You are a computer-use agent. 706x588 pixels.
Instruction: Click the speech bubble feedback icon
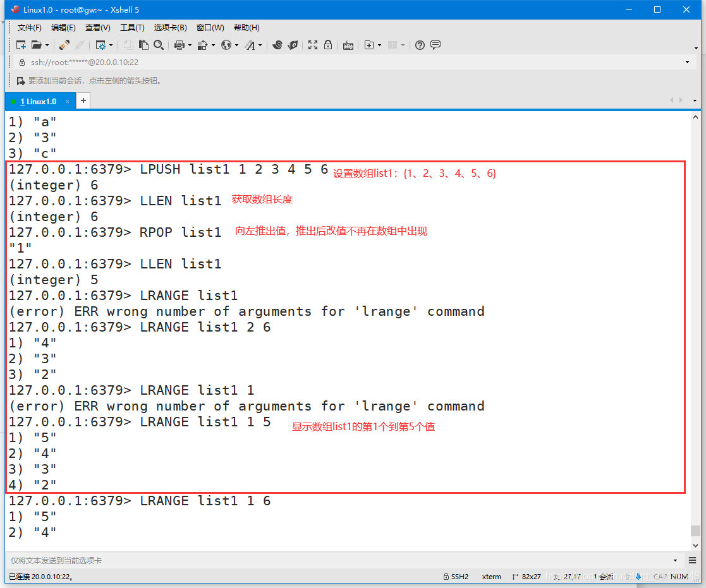(435, 45)
